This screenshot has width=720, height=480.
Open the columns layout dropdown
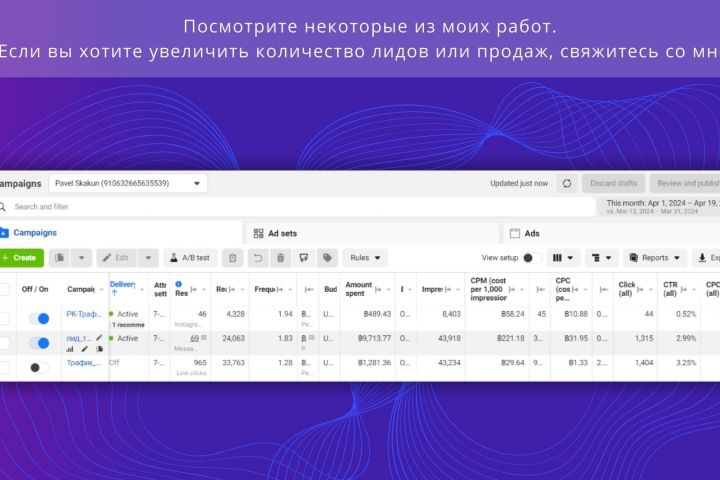[563, 258]
